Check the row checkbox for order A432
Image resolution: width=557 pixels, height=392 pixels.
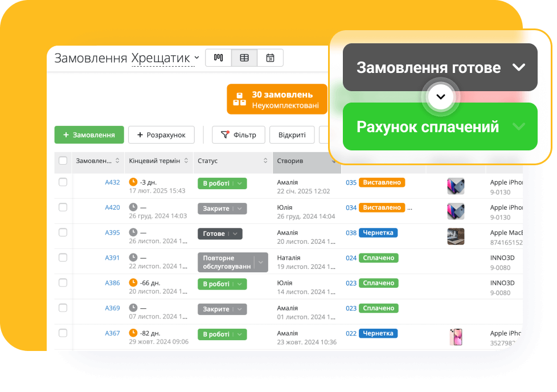(63, 183)
